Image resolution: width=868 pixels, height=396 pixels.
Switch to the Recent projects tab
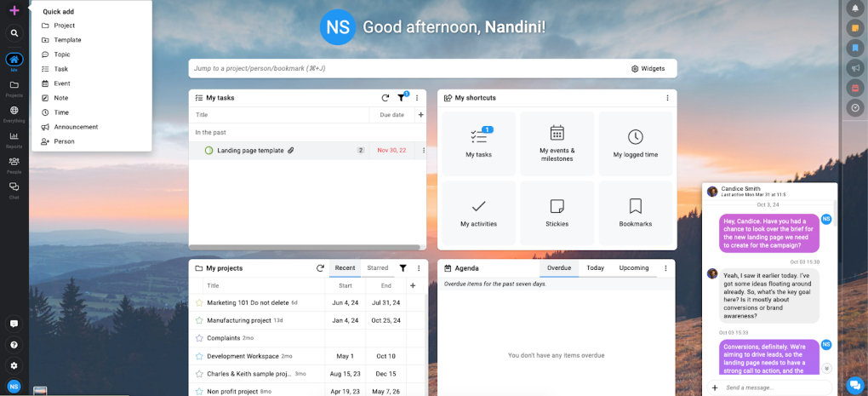(345, 268)
